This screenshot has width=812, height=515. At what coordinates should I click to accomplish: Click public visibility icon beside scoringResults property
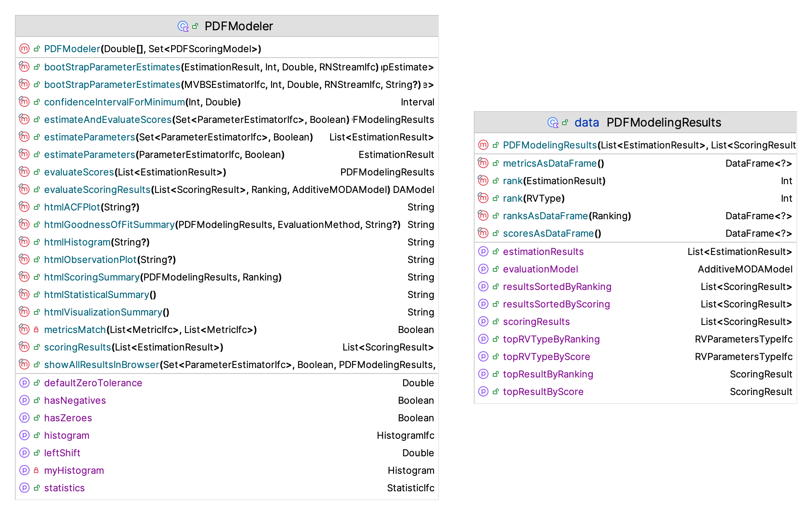point(495,321)
